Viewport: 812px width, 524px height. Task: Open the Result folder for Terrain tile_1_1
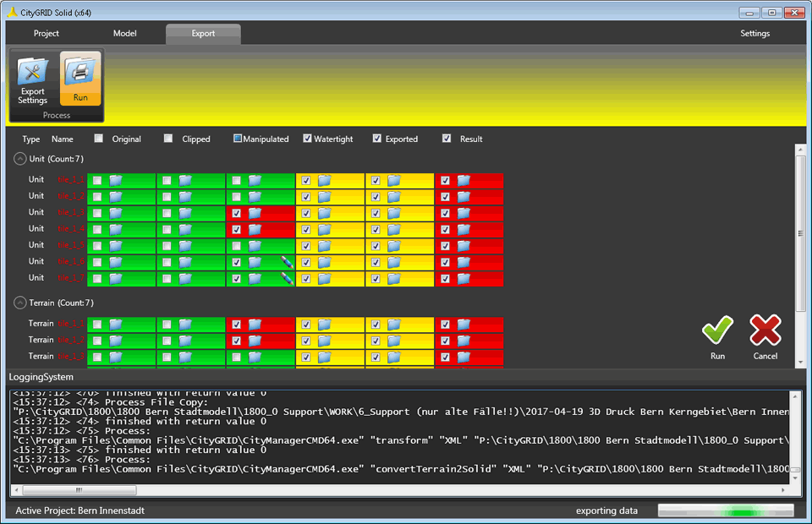pyautogui.click(x=464, y=325)
